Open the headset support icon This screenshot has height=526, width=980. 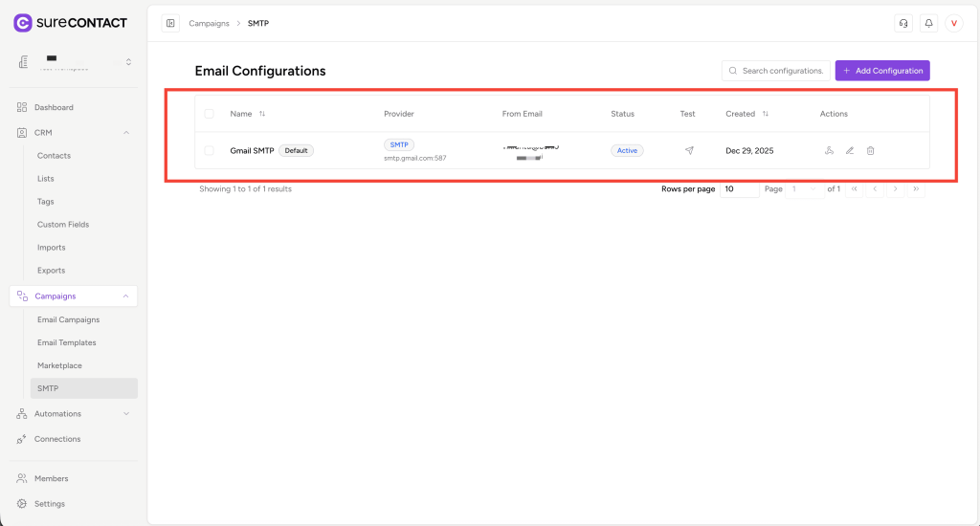point(902,24)
